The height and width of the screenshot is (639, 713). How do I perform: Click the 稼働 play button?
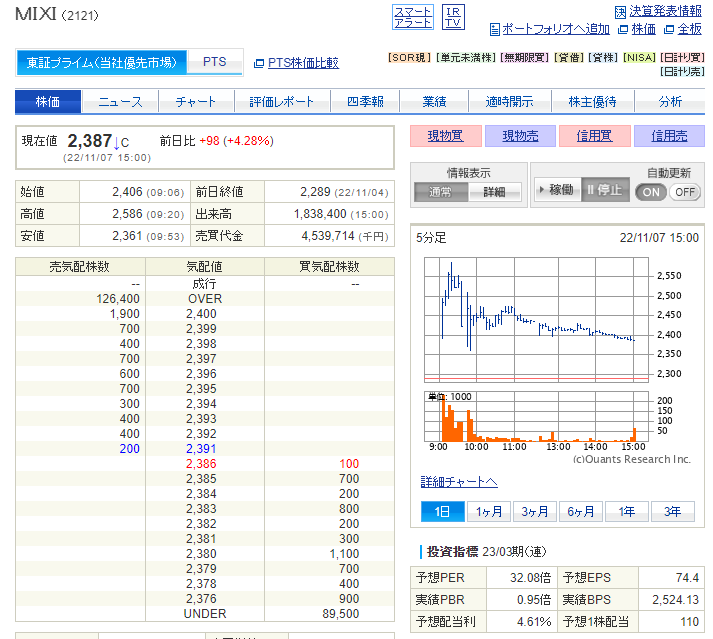click(x=557, y=189)
